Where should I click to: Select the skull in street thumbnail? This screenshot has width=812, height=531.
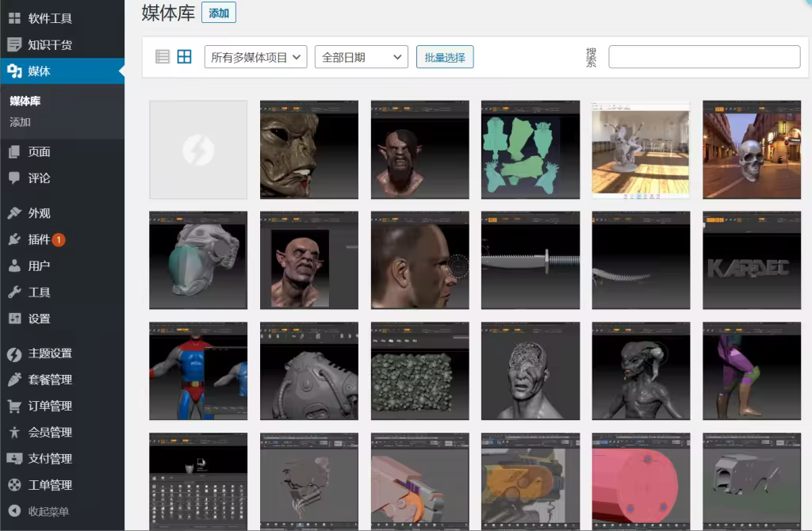[752, 150]
